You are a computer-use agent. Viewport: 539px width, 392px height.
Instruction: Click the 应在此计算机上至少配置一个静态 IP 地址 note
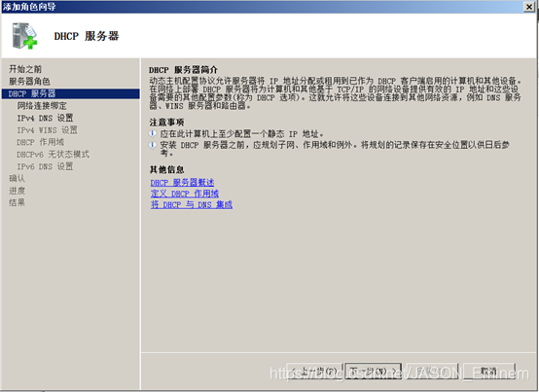(241, 134)
